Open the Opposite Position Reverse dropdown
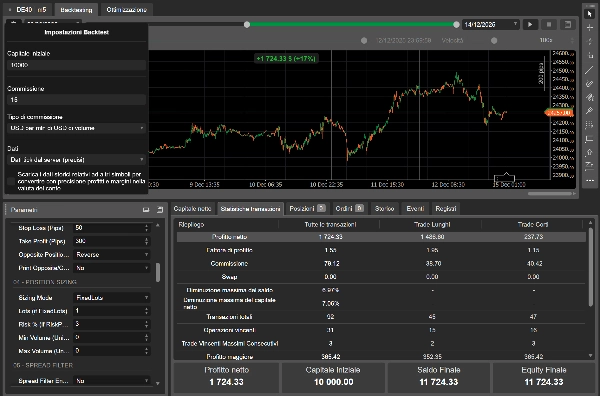The image size is (600, 396). point(111,254)
